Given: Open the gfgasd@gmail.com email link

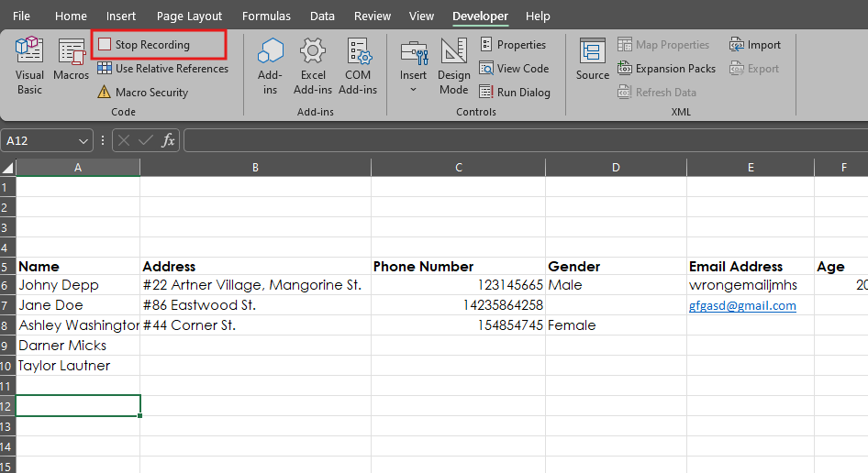Looking at the screenshot, I should pos(742,305).
